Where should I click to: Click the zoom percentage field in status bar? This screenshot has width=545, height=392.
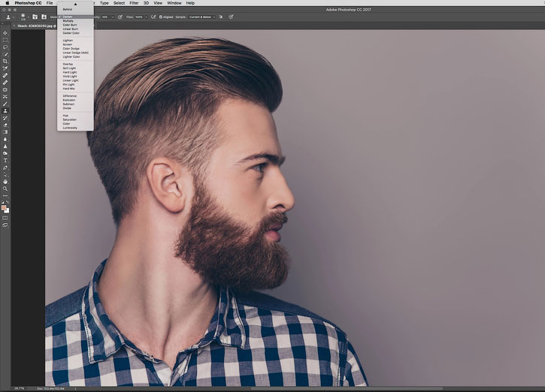[19, 388]
